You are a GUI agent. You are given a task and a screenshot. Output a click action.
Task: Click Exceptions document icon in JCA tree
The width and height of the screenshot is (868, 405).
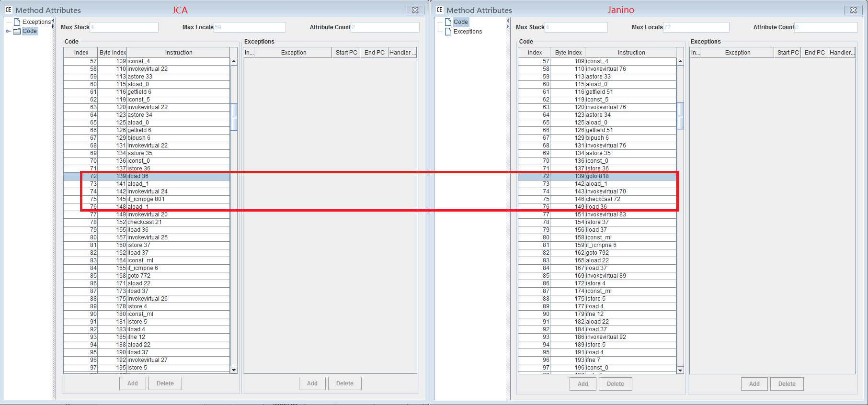(x=17, y=22)
